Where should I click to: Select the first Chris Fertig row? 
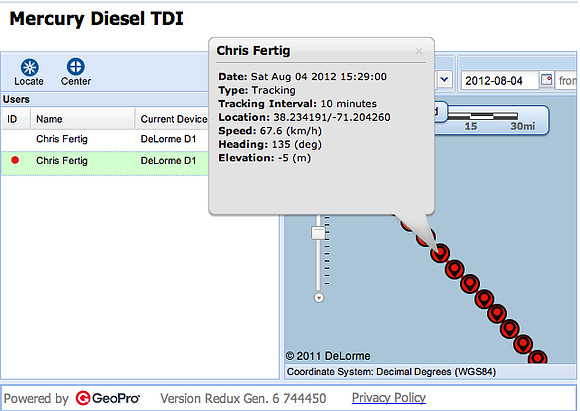click(105, 139)
